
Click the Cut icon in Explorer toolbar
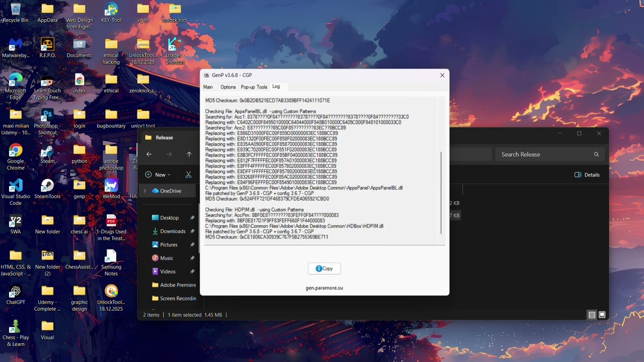point(188,174)
